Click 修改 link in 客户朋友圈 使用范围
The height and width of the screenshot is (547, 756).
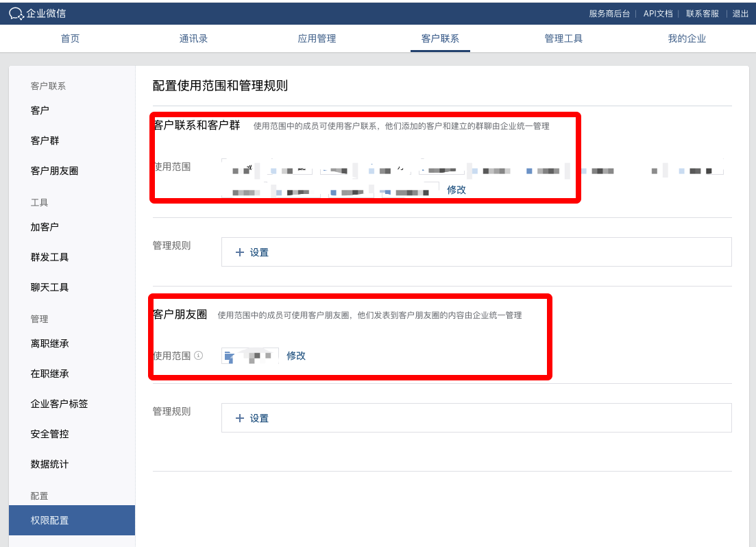click(296, 356)
